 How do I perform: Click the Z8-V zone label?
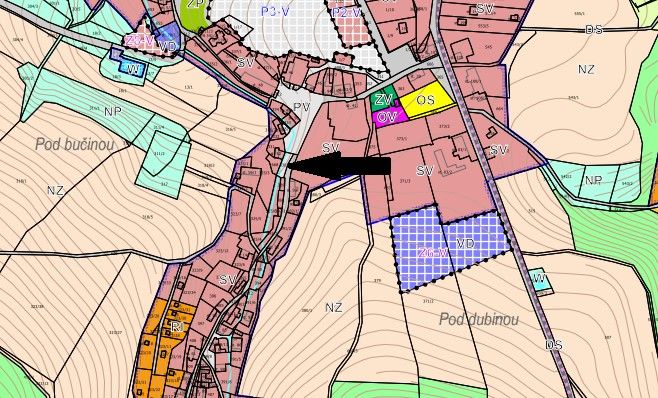pyautogui.click(x=140, y=41)
